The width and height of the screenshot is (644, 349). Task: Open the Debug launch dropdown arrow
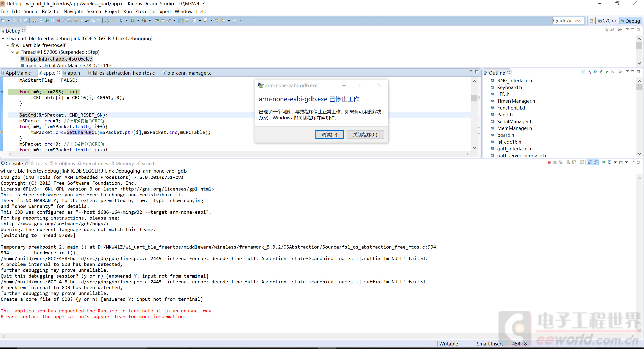(127, 21)
